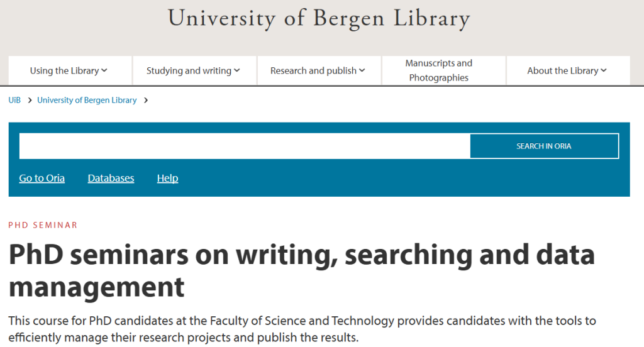
Task: Click the chevron beside About the Library
Action: coord(604,70)
